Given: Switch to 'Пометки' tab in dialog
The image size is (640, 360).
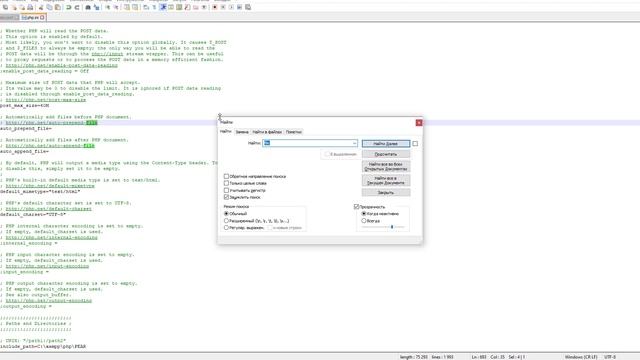Looking at the screenshot, I should pyautogui.click(x=293, y=132).
